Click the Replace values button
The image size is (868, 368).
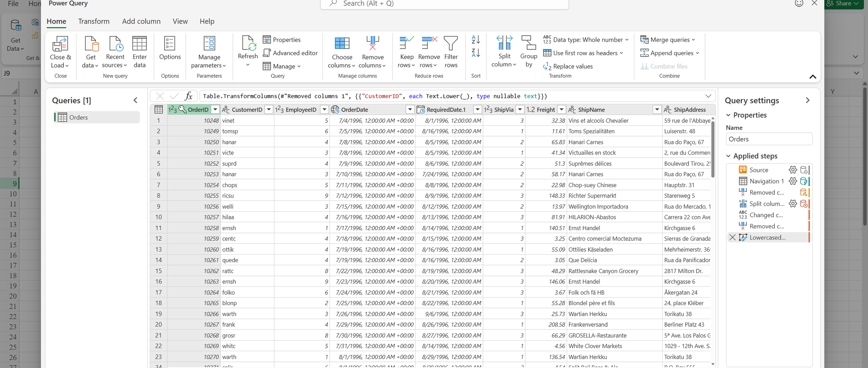568,66
